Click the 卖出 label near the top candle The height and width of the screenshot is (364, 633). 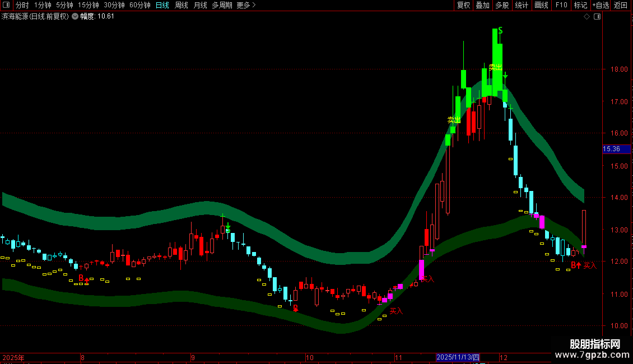tap(495, 67)
